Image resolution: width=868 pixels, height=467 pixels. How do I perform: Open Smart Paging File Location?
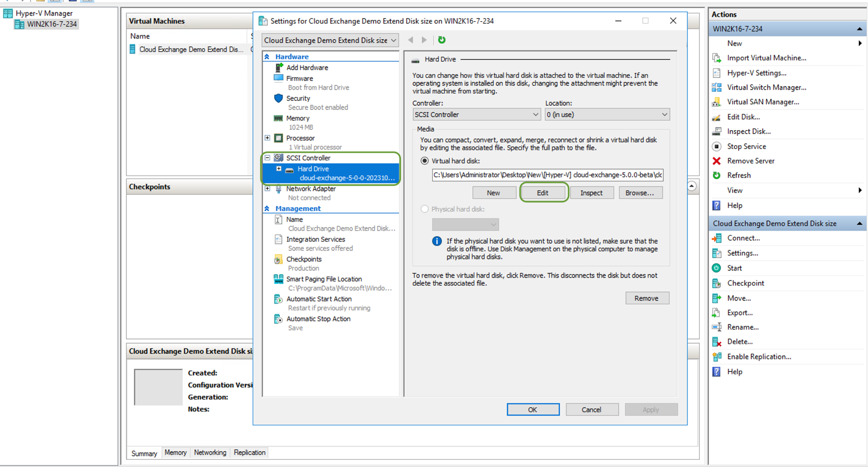point(324,279)
